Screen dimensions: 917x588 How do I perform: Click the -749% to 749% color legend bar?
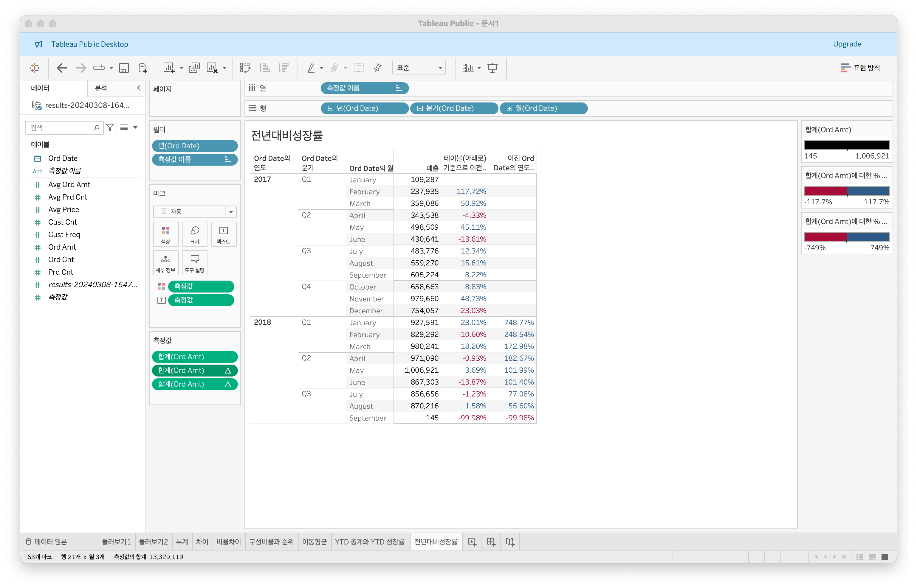point(846,237)
